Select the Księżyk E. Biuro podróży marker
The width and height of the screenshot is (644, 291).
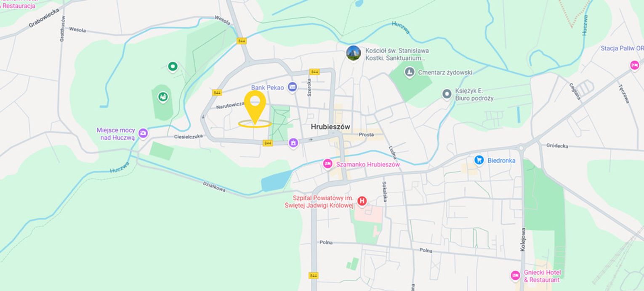[x=447, y=94]
